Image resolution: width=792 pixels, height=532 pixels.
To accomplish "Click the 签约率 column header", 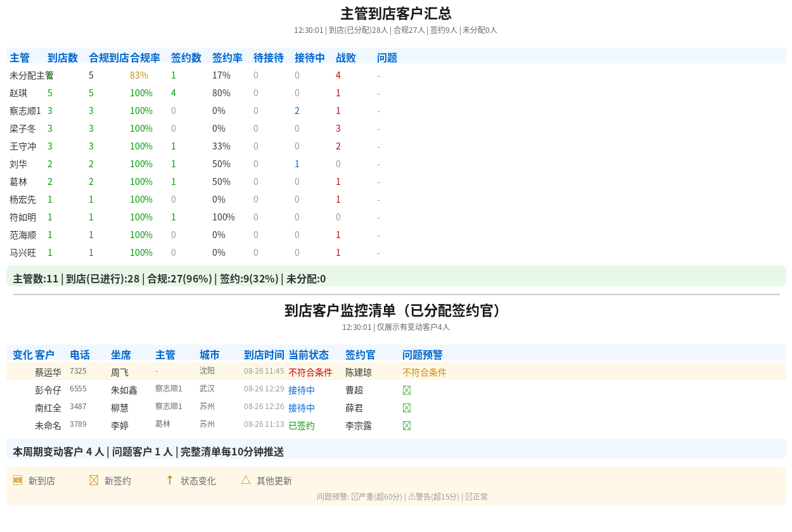I will [227, 58].
